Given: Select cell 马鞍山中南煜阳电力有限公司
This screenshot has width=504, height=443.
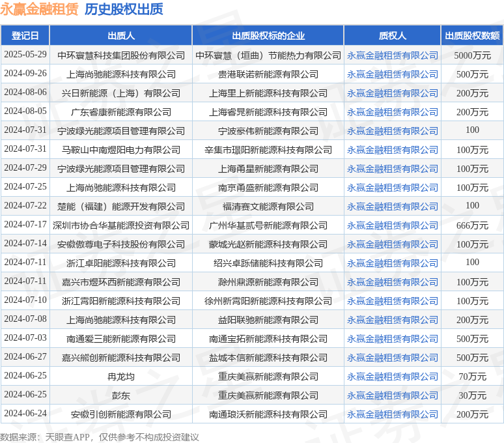Looking at the screenshot, I should tap(121, 150).
